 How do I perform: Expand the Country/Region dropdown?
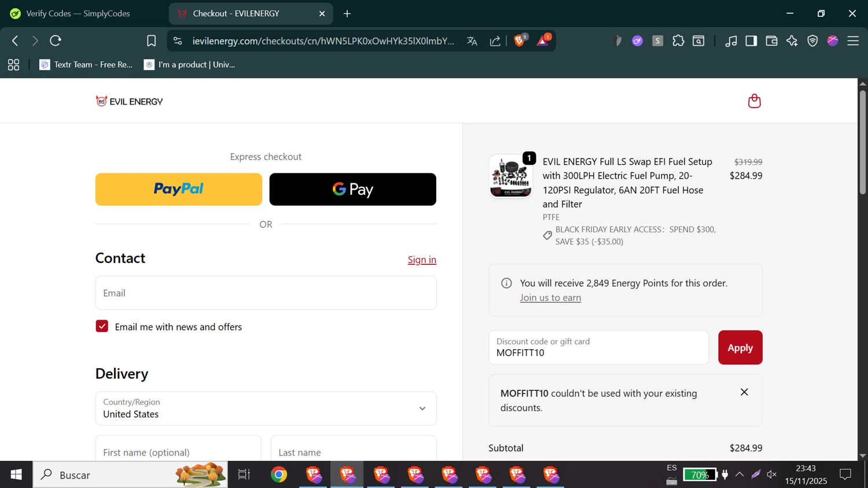(x=266, y=408)
